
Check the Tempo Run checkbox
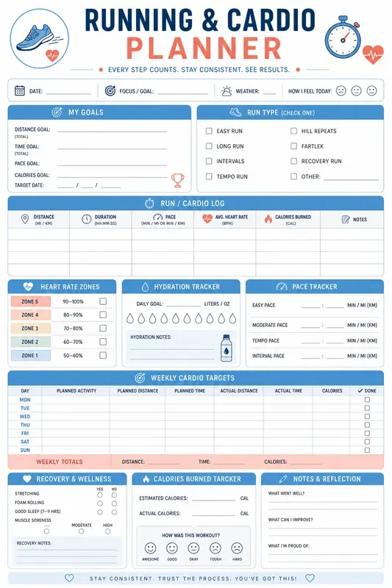coord(209,176)
